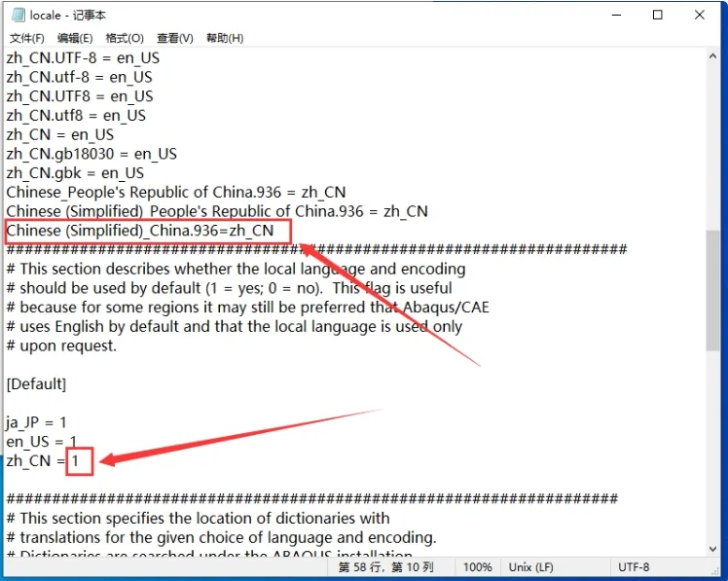Image resolution: width=728 pixels, height=581 pixels.
Task: Click the vertical scrollbar thumb
Action: tap(712, 291)
